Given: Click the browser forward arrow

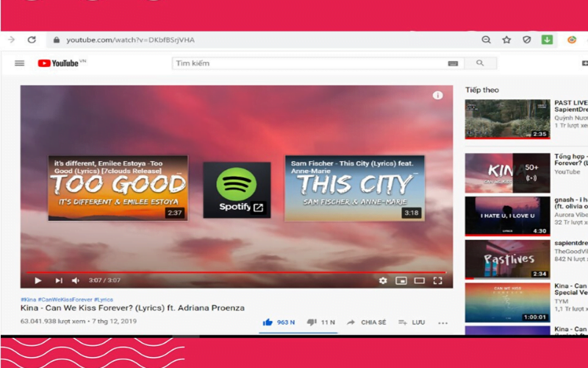Looking at the screenshot, I should [x=11, y=40].
